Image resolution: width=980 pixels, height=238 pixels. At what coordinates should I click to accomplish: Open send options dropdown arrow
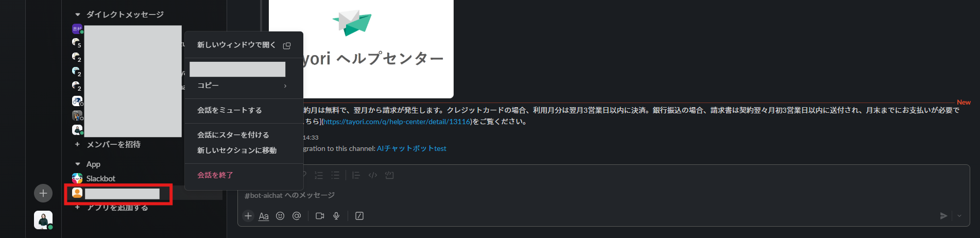[959, 216]
